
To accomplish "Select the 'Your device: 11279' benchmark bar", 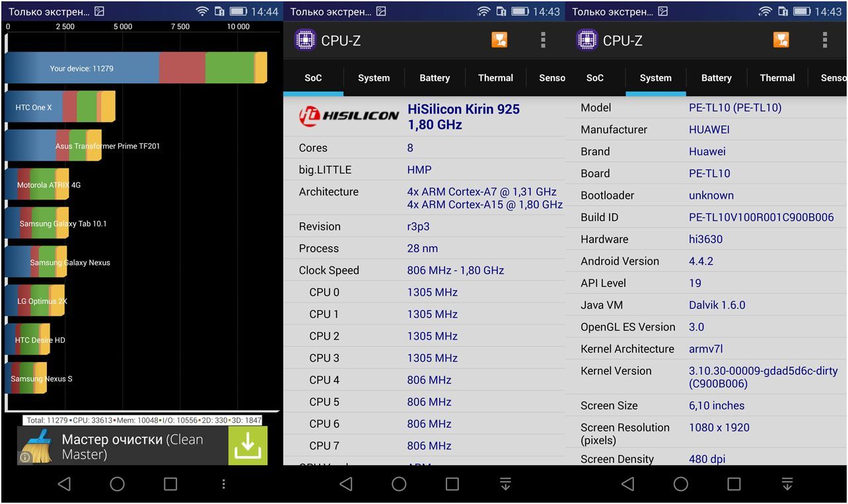I will [135, 68].
